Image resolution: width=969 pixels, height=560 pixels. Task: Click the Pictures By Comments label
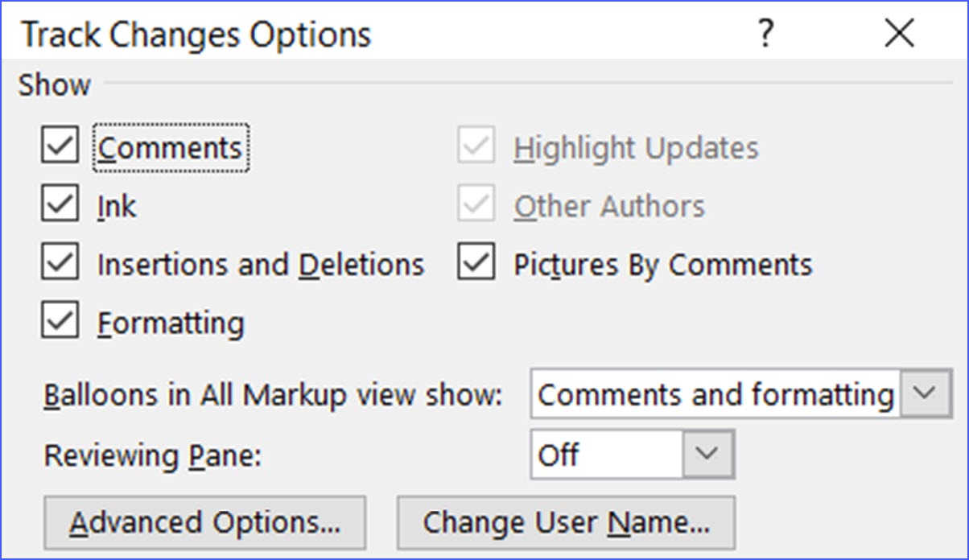pos(663,265)
